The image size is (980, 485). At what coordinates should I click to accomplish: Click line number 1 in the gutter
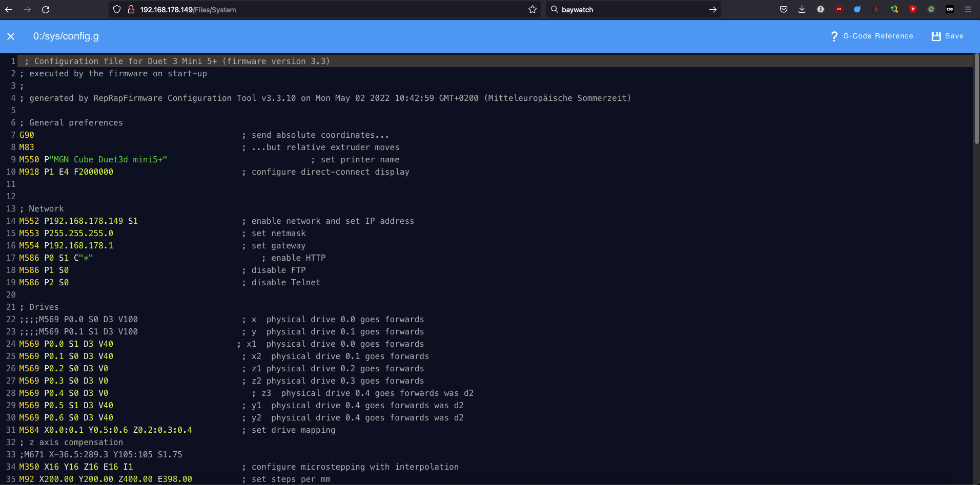13,61
